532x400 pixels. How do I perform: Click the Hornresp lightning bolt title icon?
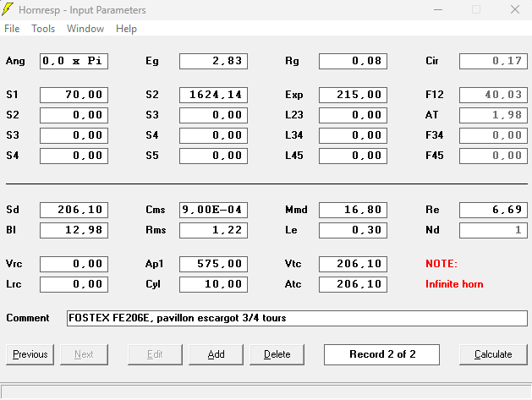point(8,9)
